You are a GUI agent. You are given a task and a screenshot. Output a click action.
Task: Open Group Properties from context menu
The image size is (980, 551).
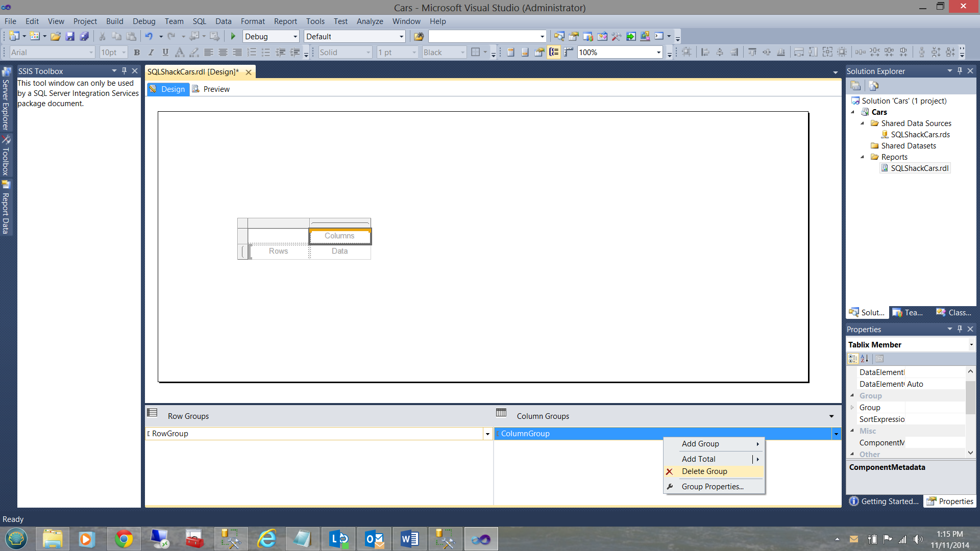[713, 487]
